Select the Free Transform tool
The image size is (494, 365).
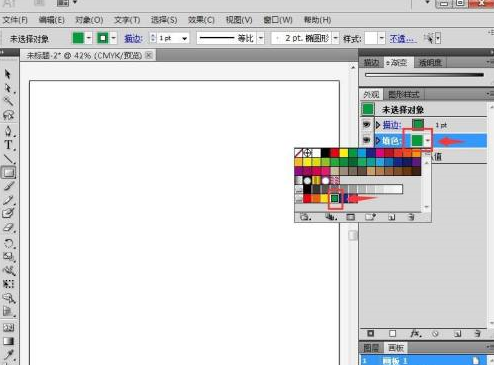click(8, 284)
